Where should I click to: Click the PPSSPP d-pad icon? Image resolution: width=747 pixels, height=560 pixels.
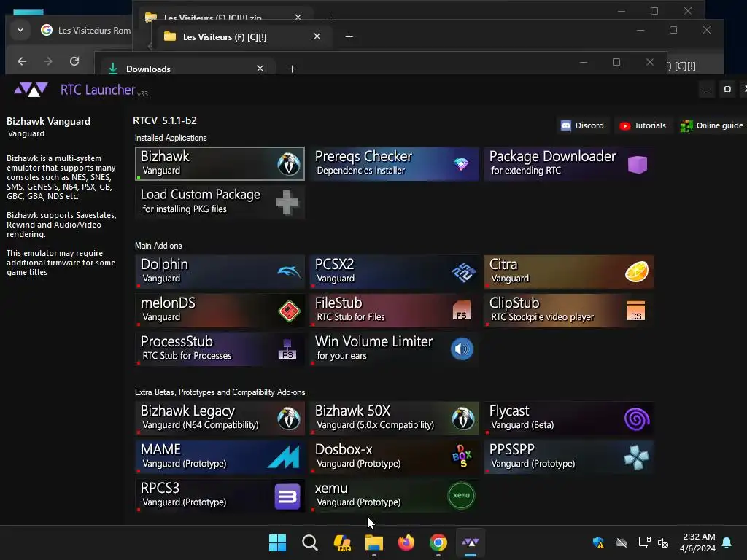coord(636,457)
